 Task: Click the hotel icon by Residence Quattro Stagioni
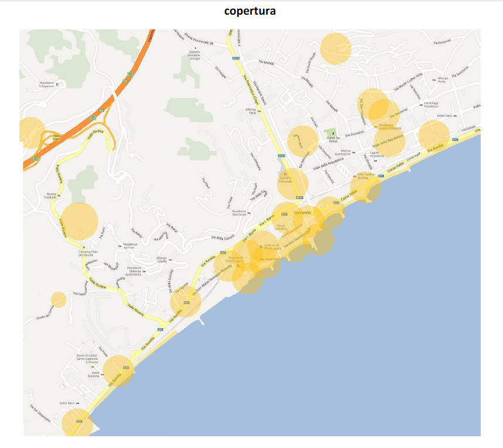click(376, 127)
